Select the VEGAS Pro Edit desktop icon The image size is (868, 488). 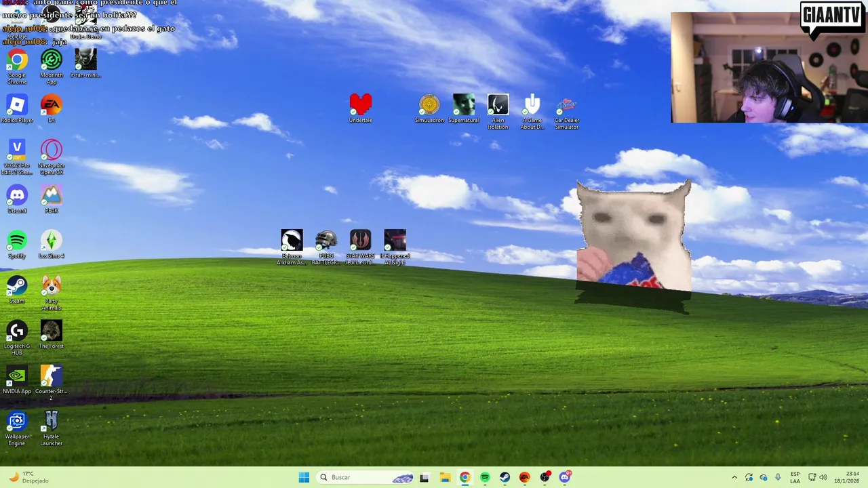pos(17,157)
